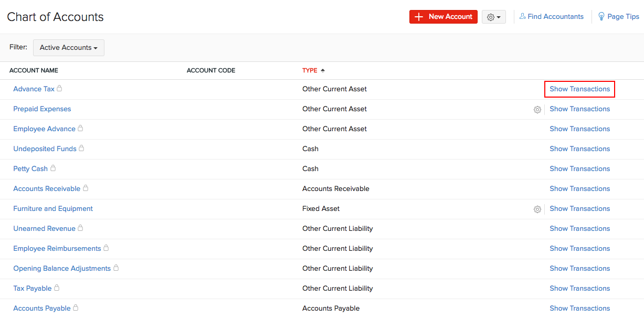The height and width of the screenshot is (318, 644).
Task: Click the lock icon beside Unearned Revenue
Action: coord(80,228)
